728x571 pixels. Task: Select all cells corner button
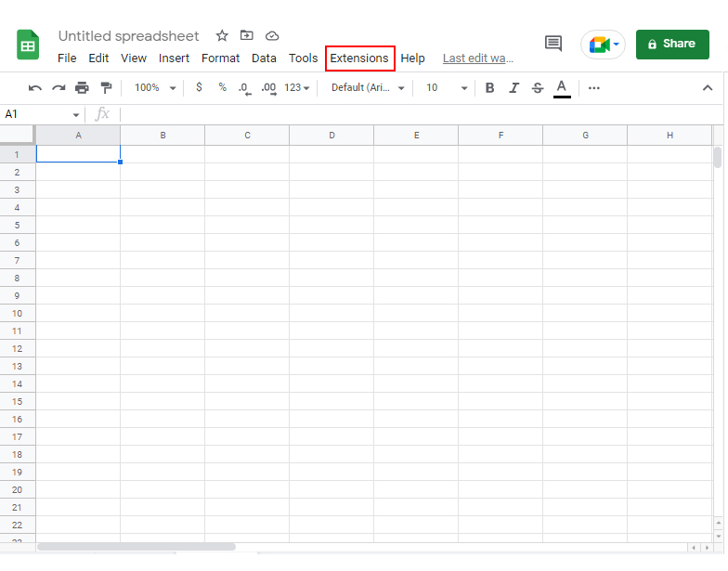[x=18, y=136]
